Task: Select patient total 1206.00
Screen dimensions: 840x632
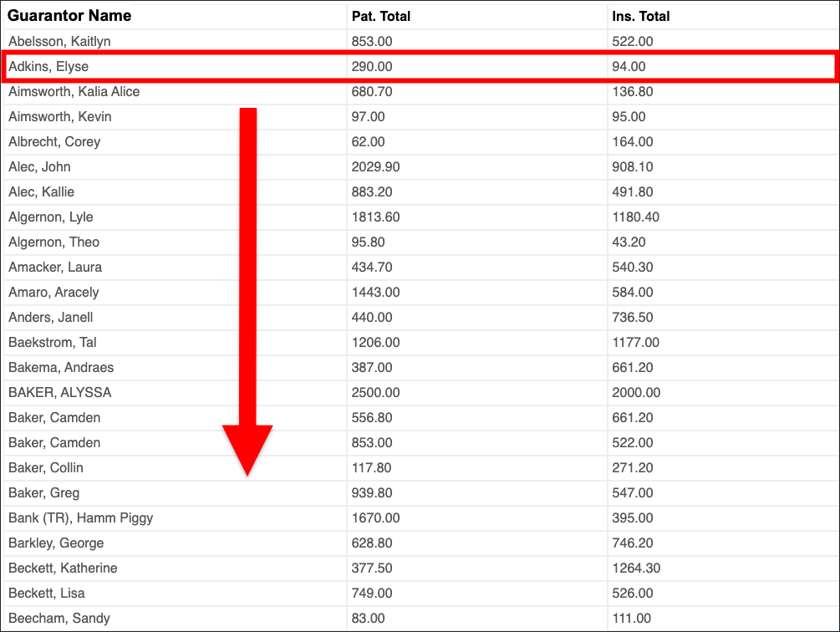Action: (x=375, y=342)
